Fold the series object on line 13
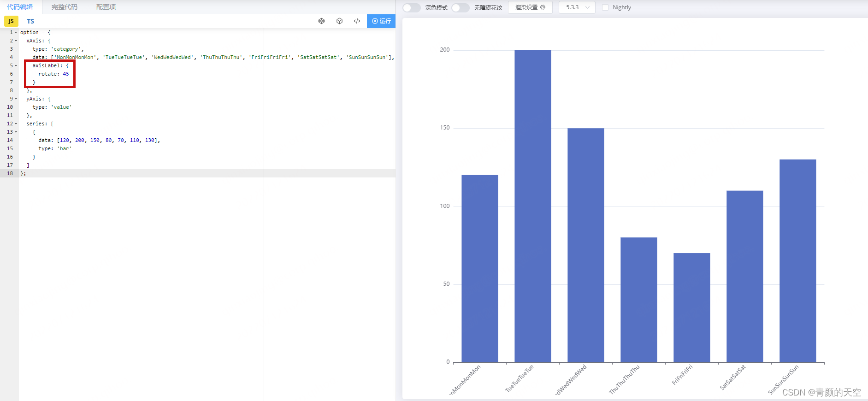The image size is (868, 401). point(16,132)
